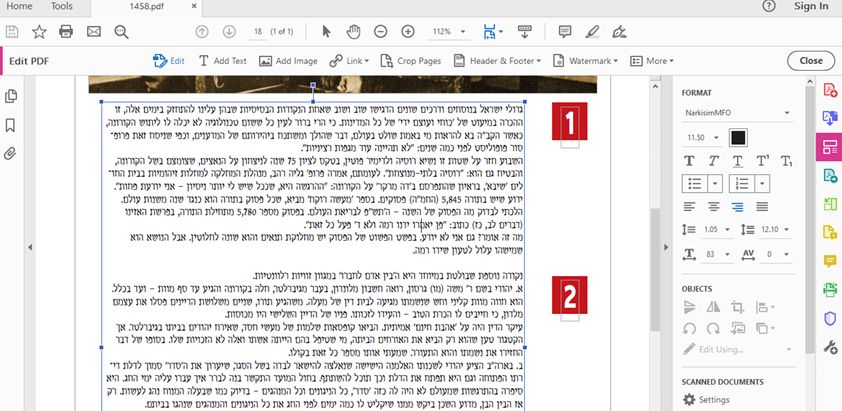Open Help with the question mark icon
The image size is (842, 411).
[769, 6]
